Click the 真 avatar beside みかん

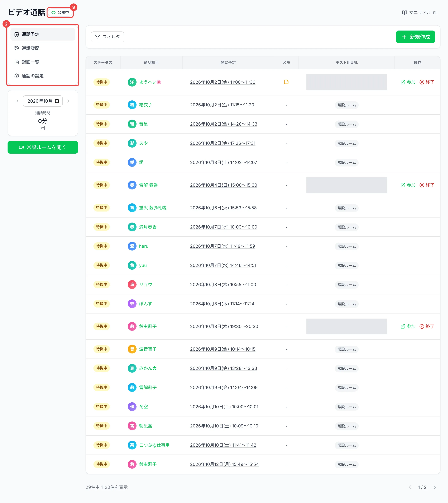132,368
